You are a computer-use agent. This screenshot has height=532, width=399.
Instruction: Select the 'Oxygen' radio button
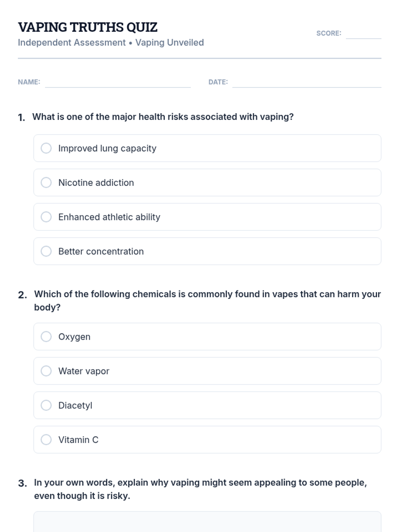coord(46,336)
